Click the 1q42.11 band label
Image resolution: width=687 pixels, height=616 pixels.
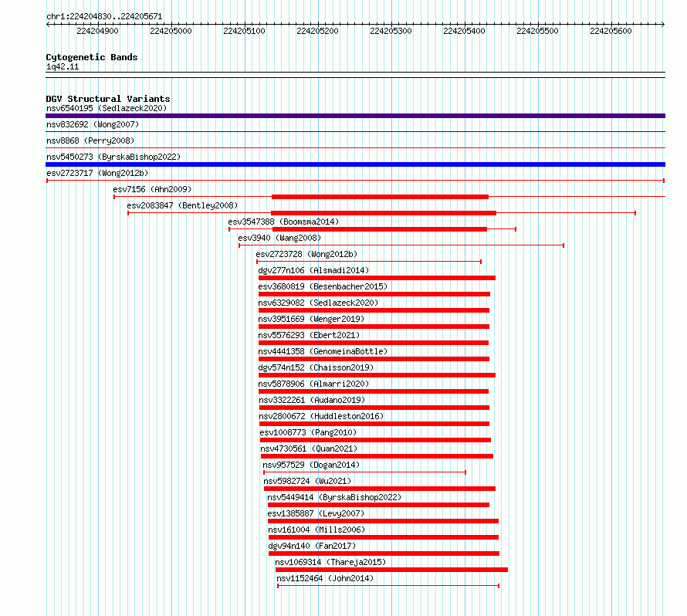pyautogui.click(x=63, y=66)
